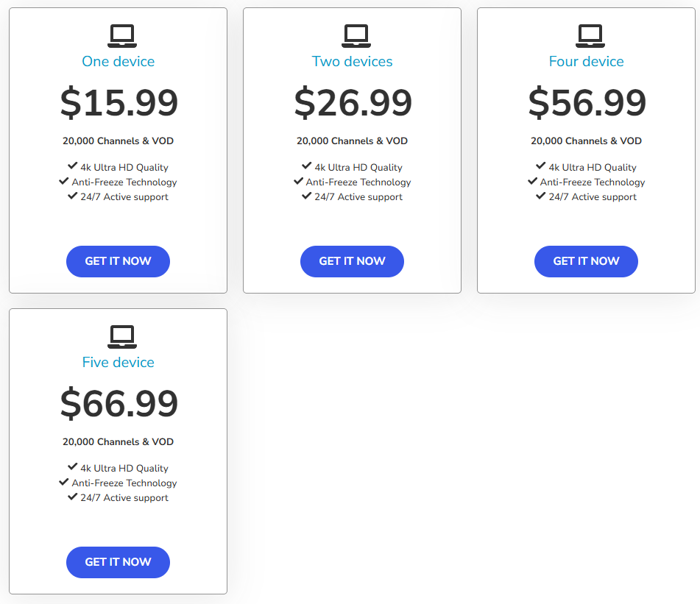This screenshot has width=700, height=604.
Task: Click the $15.99 price text
Action: click(x=119, y=103)
